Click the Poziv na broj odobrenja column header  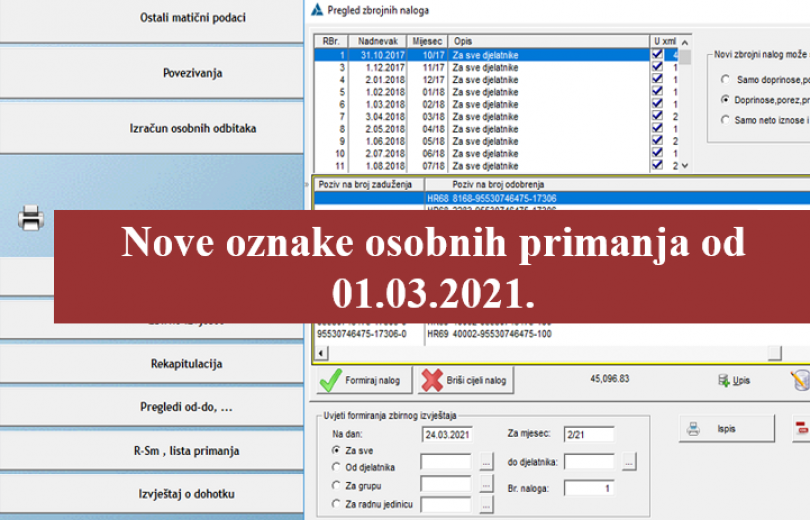(x=617, y=184)
